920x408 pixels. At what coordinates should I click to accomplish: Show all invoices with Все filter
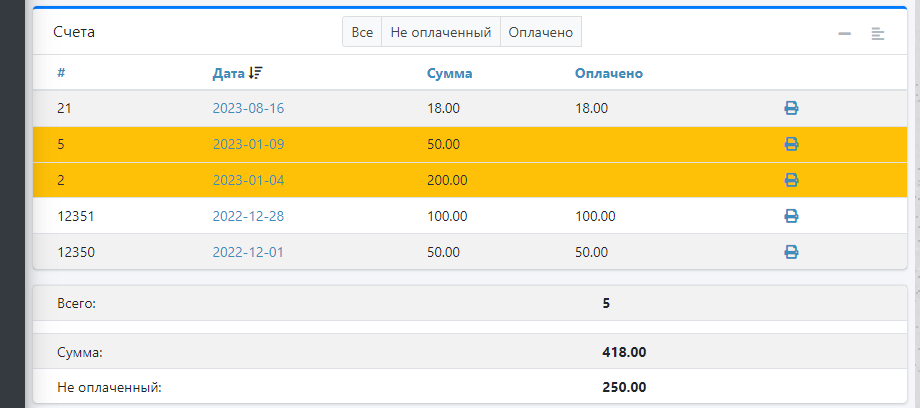[362, 32]
